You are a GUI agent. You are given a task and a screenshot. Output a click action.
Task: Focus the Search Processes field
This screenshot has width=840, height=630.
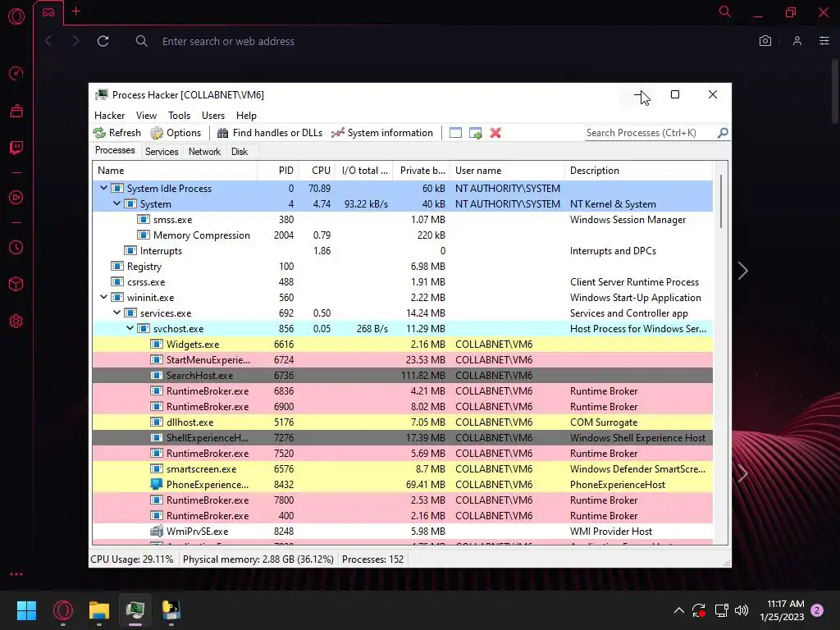pyautogui.click(x=651, y=133)
